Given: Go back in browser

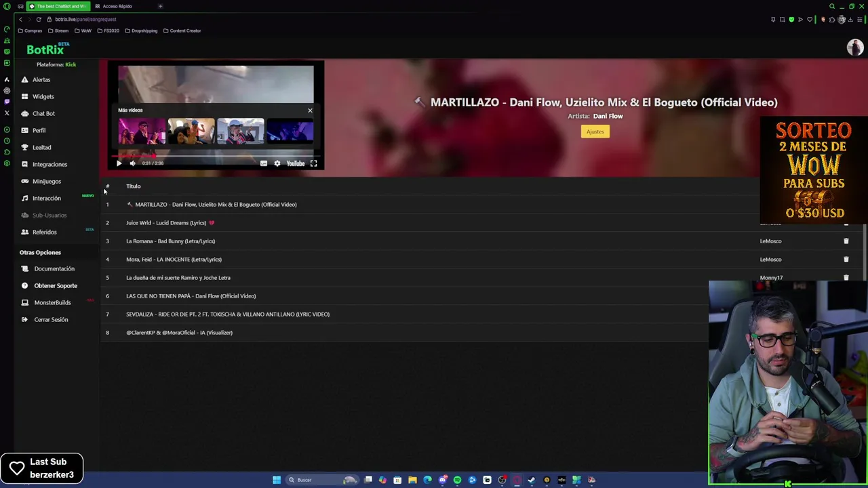Looking at the screenshot, I should 20,19.
